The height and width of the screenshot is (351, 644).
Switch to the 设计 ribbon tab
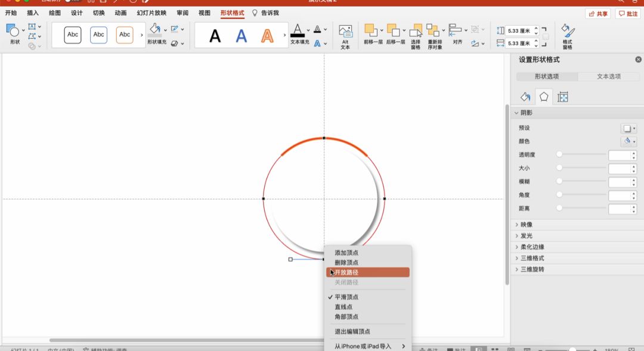77,13
